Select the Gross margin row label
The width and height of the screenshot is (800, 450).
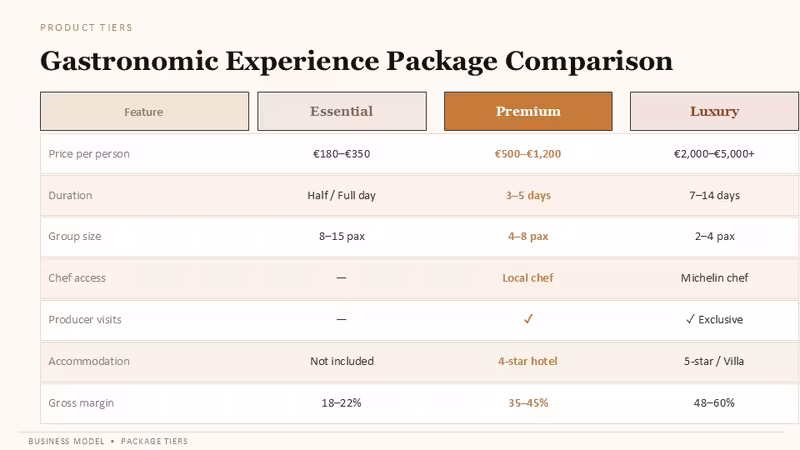coord(81,403)
